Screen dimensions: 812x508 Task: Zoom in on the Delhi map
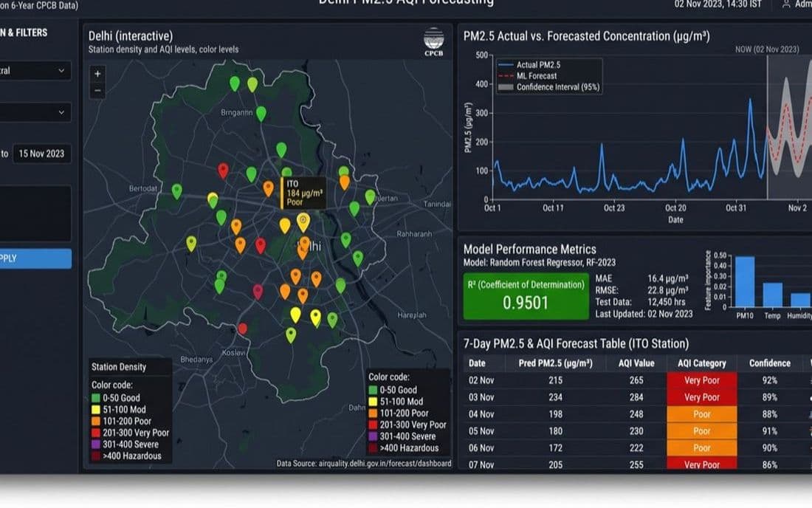(x=97, y=74)
